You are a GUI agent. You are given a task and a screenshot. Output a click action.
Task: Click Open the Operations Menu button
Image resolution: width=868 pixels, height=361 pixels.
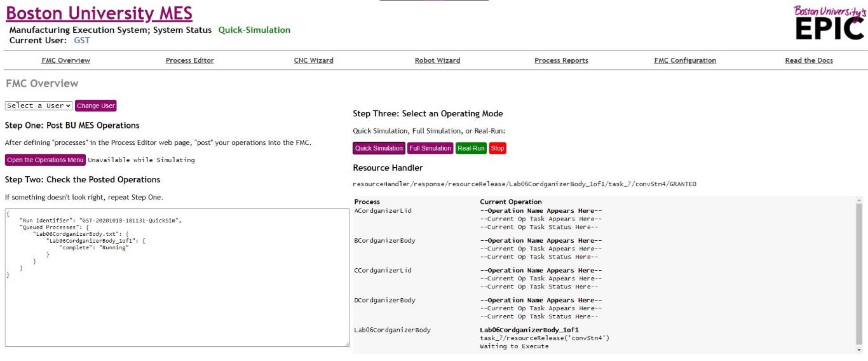45,160
